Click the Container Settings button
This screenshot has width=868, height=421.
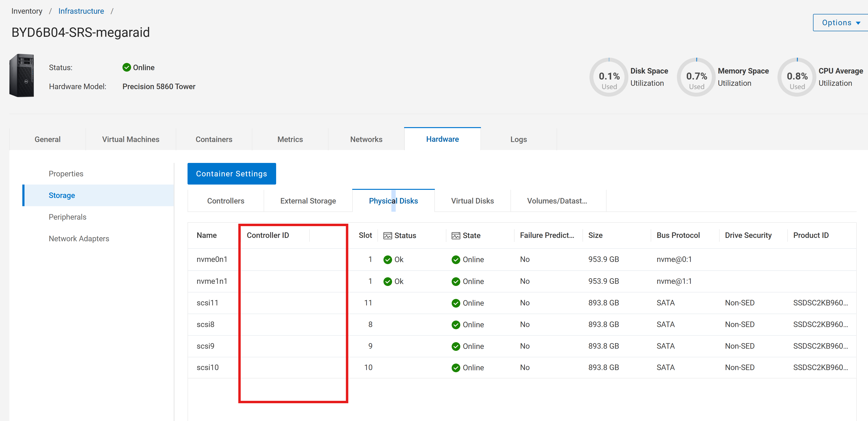click(231, 174)
